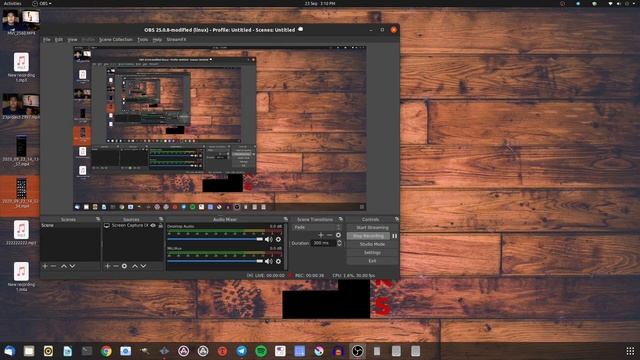Screen dimensions: 640x360
Task: Click the Start Streaming button
Action: (x=372, y=227)
